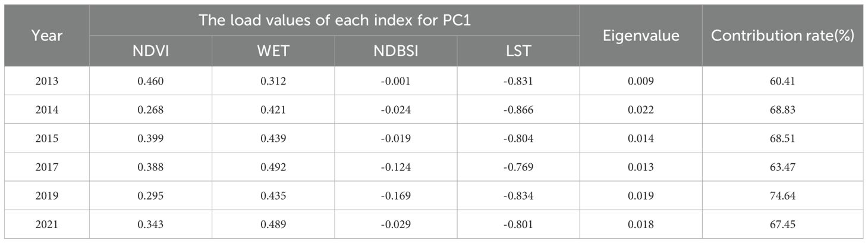The width and height of the screenshot is (868, 243).
Task: Click NDVI value 0.399 for 2015
Action: pos(150,138)
